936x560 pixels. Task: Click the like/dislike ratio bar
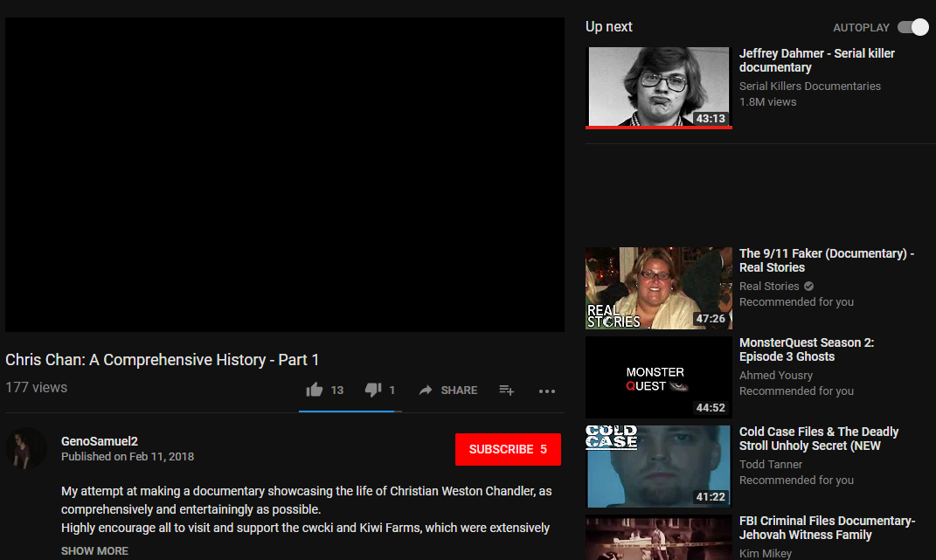(350, 411)
